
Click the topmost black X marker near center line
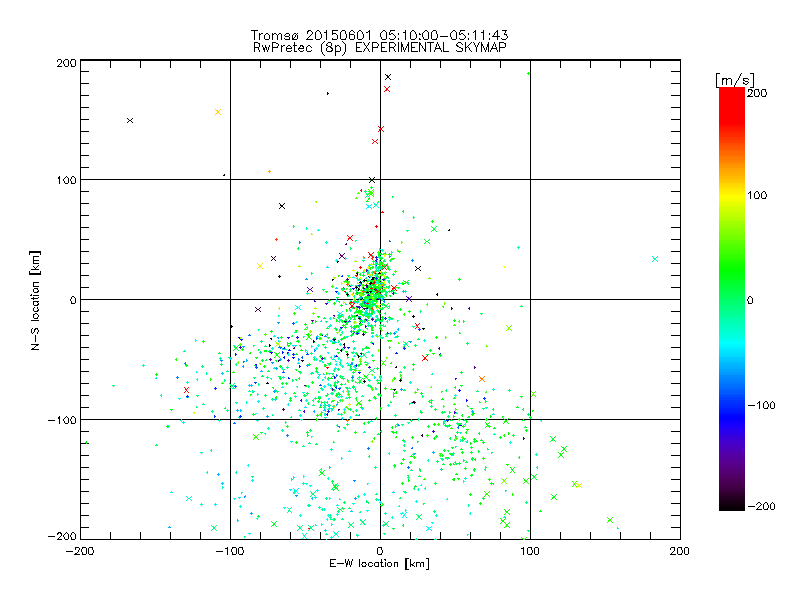(x=388, y=77)
